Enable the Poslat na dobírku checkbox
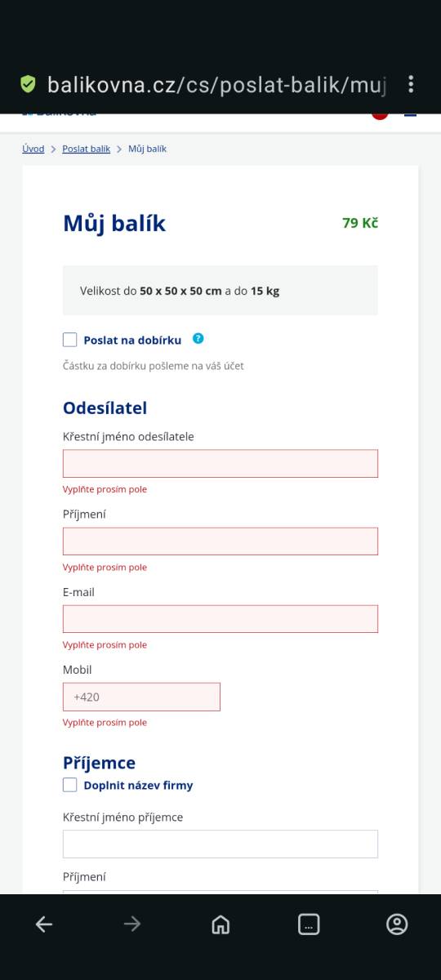The image size is (441, 980). pyautogui.click(x=70, y=340)
